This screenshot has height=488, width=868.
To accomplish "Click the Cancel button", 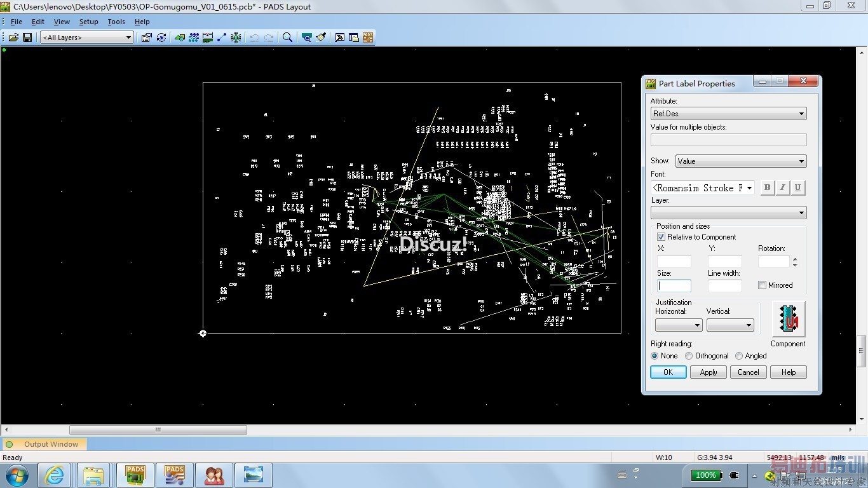I will [x=749, y=372].
